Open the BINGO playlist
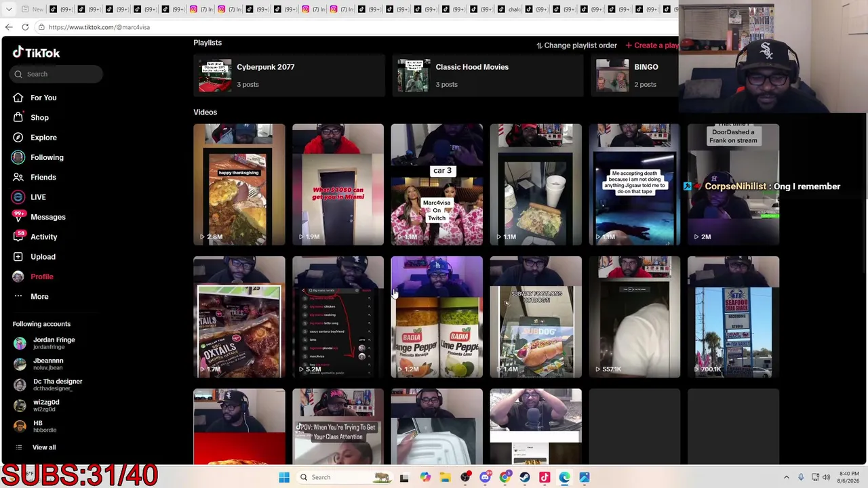 coord(635,75)
